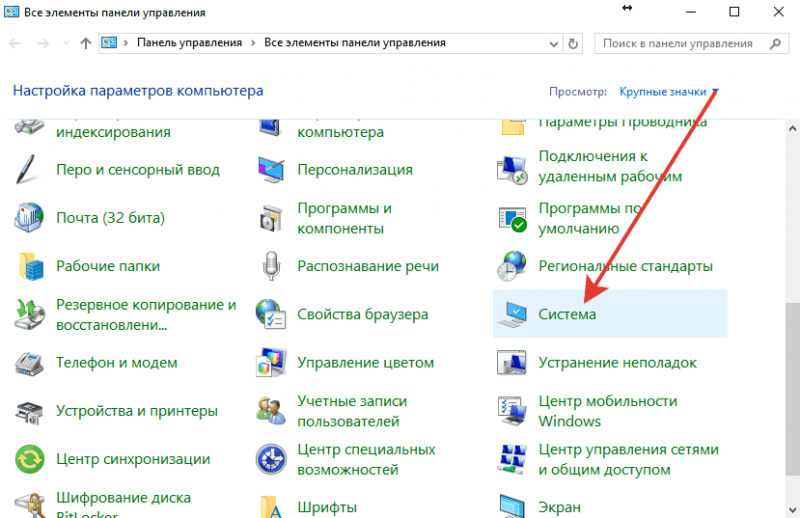
Task: Click the Центр специальных возможностей icon
Action: pos(271,459)
